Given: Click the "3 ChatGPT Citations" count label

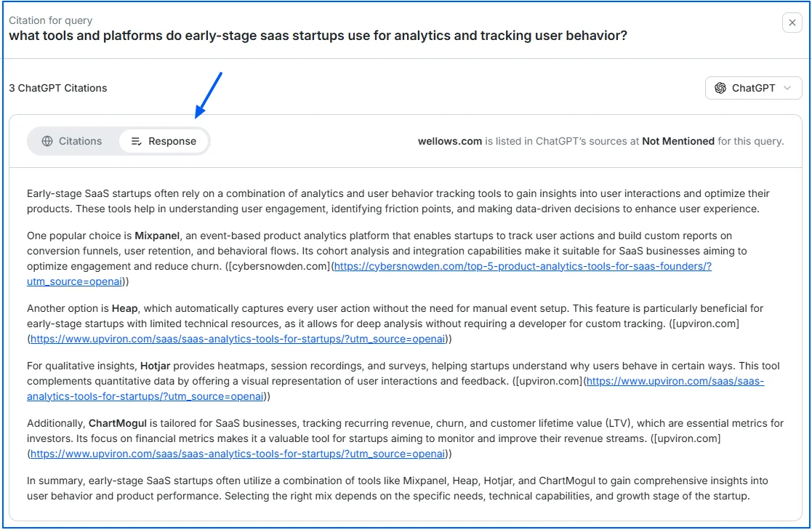Looking at the screenshot, I should coord(58,88).
